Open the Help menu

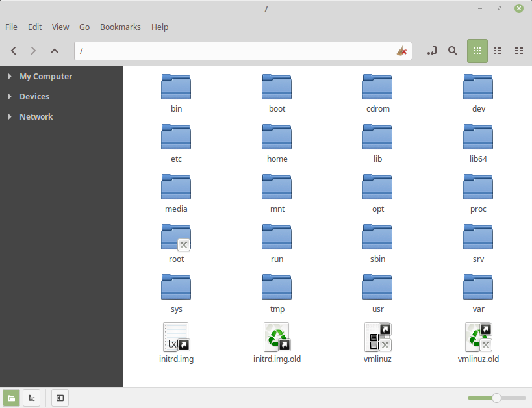[x=160, y=27]
